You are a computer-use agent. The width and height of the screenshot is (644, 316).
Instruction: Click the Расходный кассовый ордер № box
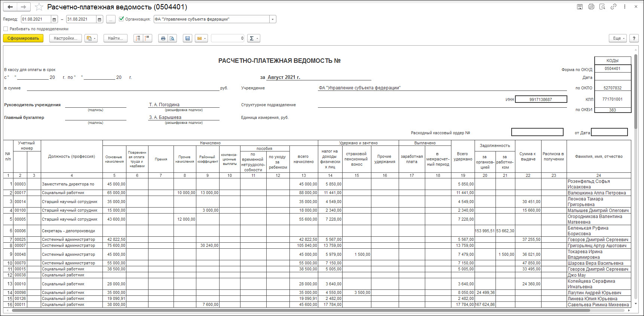tap(537, 132)
